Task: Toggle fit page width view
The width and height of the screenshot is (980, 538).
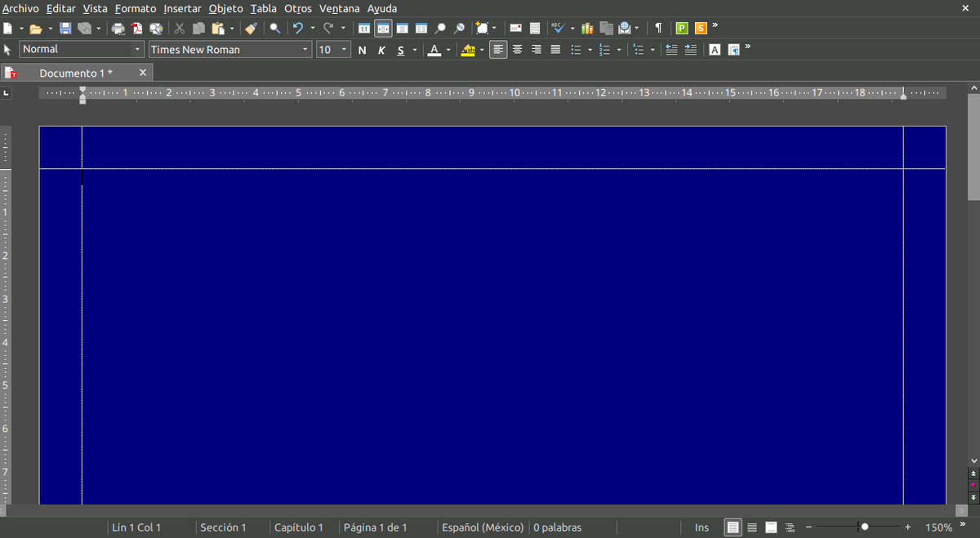Action: [x=383, y=29]
